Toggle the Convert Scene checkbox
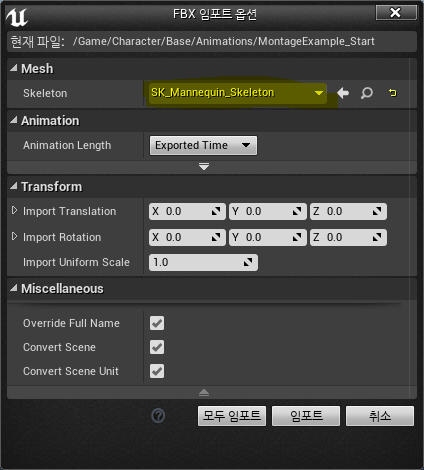 click(x=157, y=347)
